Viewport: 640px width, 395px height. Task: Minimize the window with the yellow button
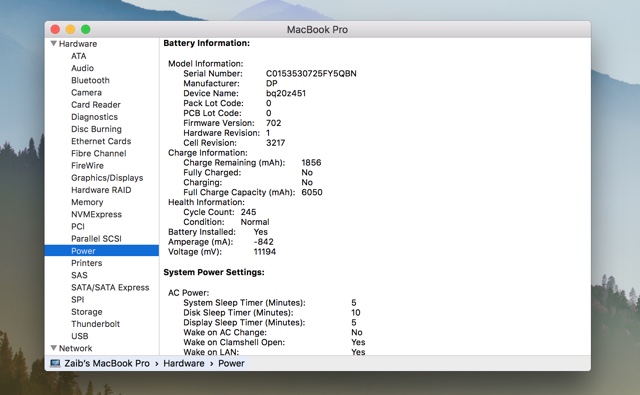70,29
